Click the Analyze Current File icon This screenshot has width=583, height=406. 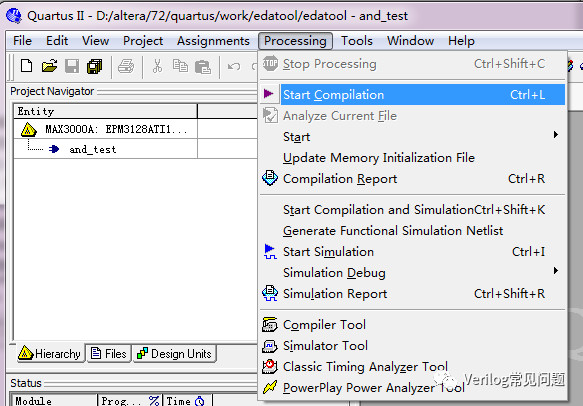point(270,115)
